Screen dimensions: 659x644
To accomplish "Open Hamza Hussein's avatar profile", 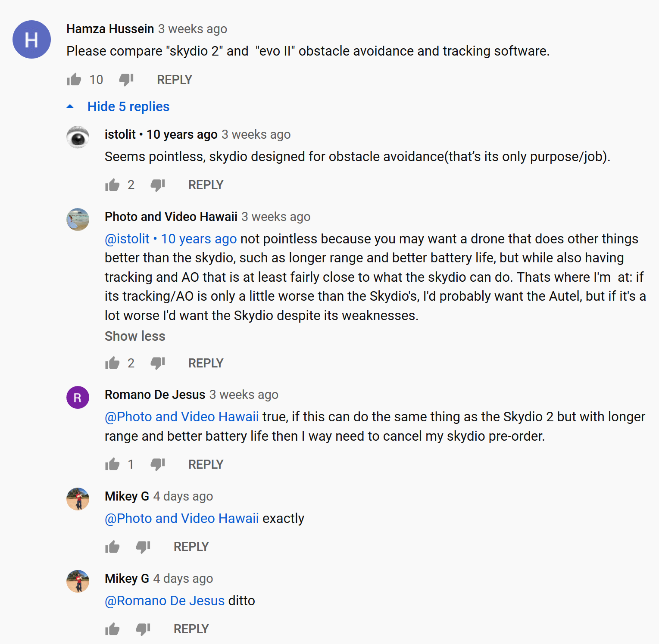I will coord(31,40).
